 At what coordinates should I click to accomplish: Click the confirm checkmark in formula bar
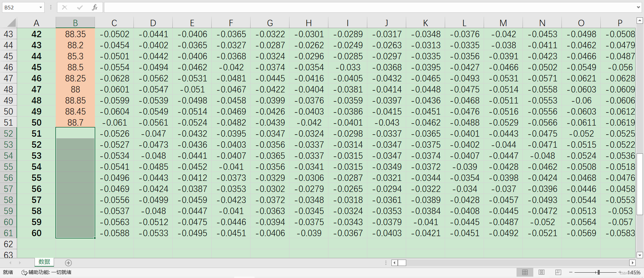point(79,7)
